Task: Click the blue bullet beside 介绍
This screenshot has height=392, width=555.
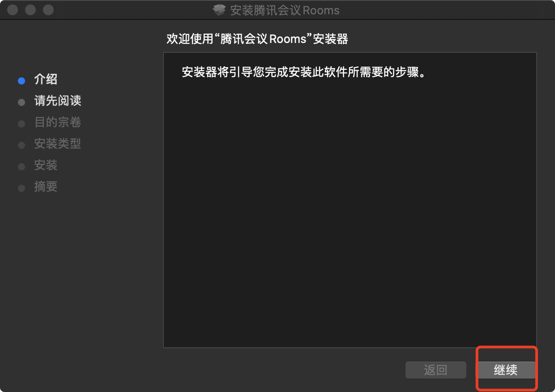Action: (x=21, y=81)
